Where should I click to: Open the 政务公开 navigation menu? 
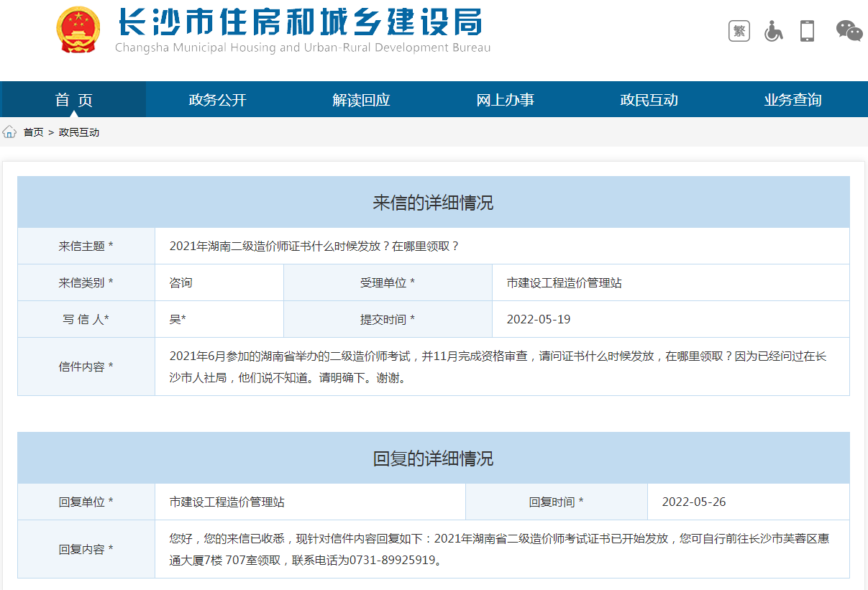[217, 100]
